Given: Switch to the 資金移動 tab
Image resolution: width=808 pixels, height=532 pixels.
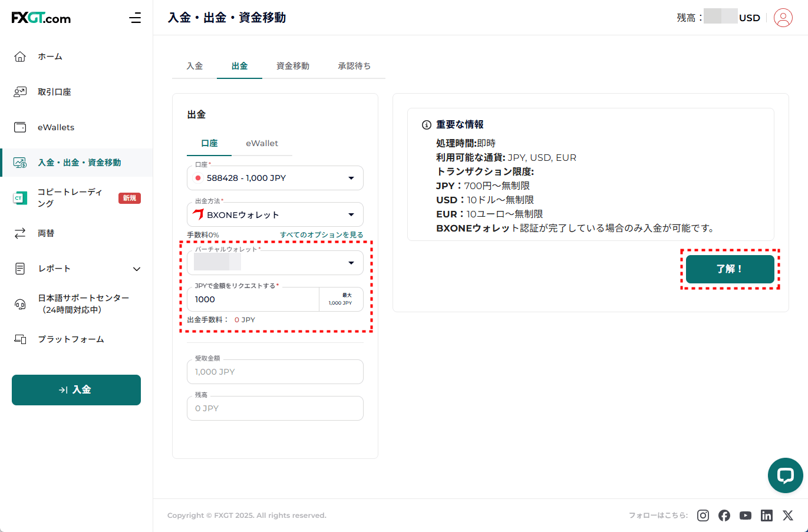Looking at the screenshot, I should (293, 66).
